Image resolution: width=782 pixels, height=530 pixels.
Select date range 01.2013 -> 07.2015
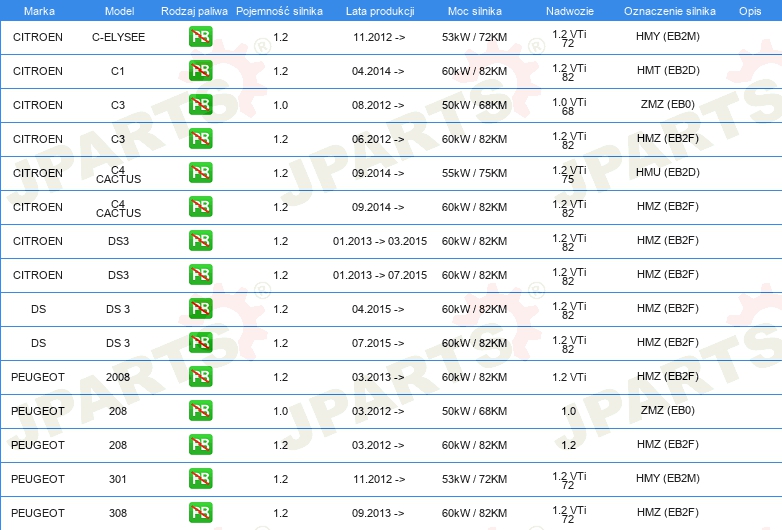(x=380, y=275)
